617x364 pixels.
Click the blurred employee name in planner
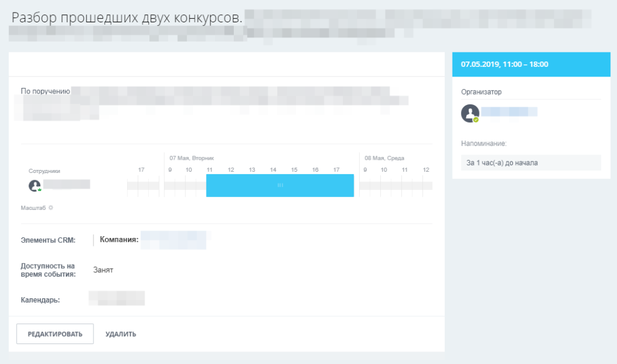(67, 184)
